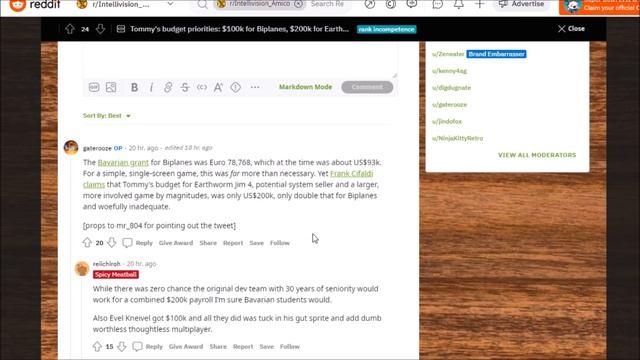Open moderator u/gaterooze's profile in sidebar

pos(449,104)
